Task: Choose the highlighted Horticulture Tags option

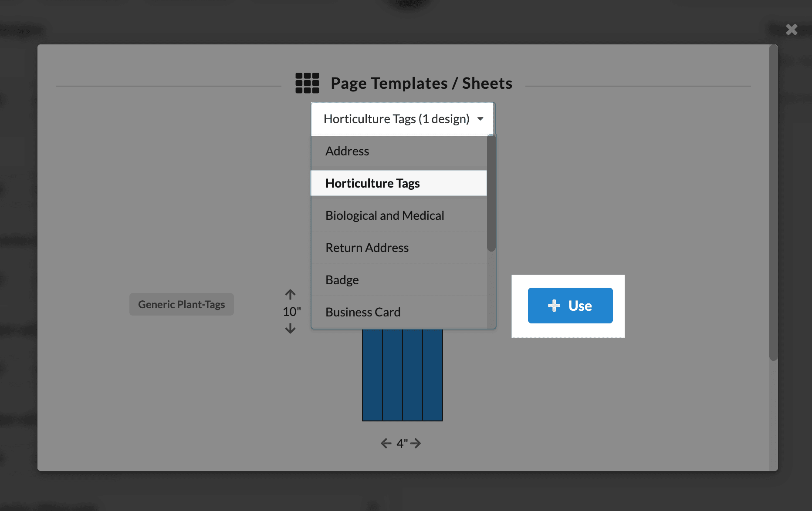Action: coord(372,183)
